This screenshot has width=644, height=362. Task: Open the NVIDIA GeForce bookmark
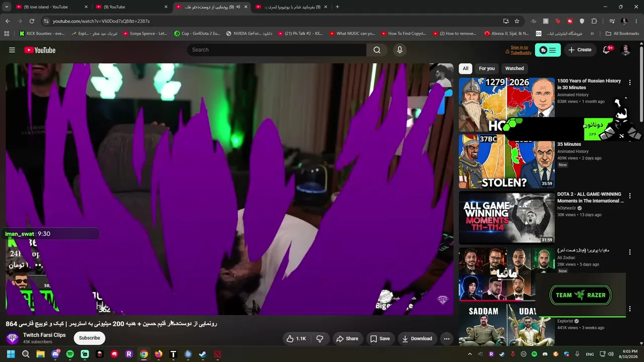point(250,34)
